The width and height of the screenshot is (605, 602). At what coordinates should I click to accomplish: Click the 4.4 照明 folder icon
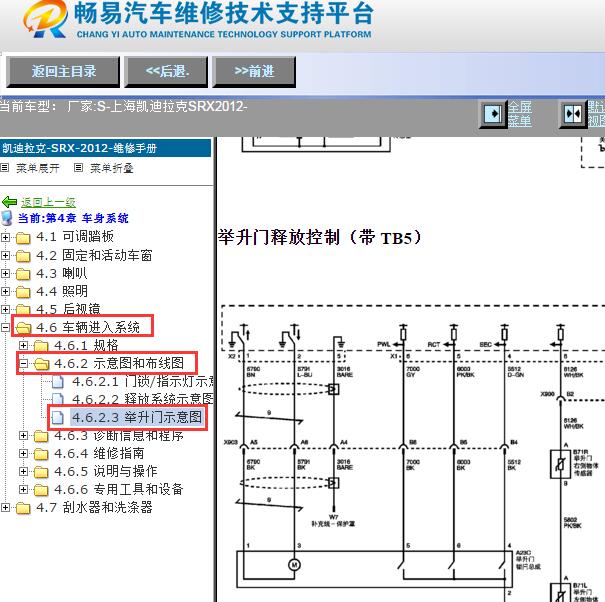[x=23, y=292]
